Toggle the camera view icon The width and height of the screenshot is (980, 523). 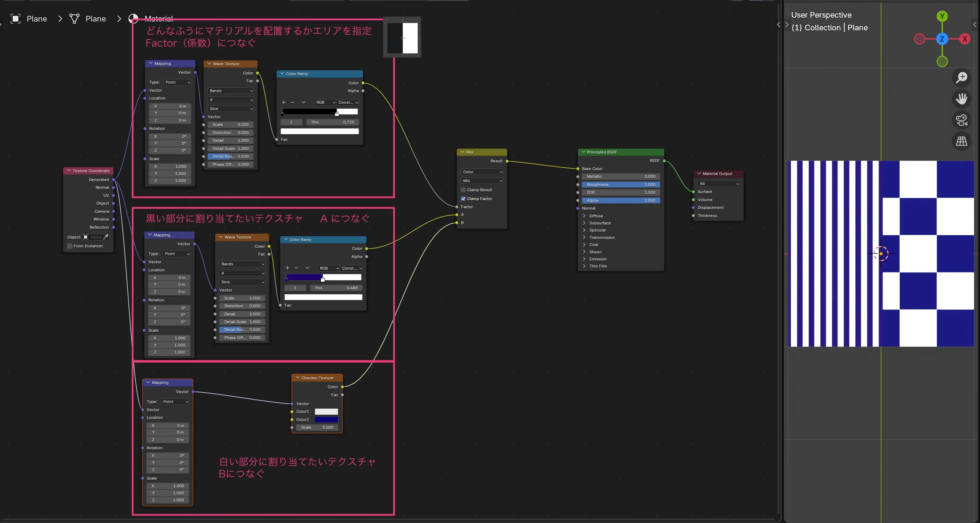click(961, 120)
